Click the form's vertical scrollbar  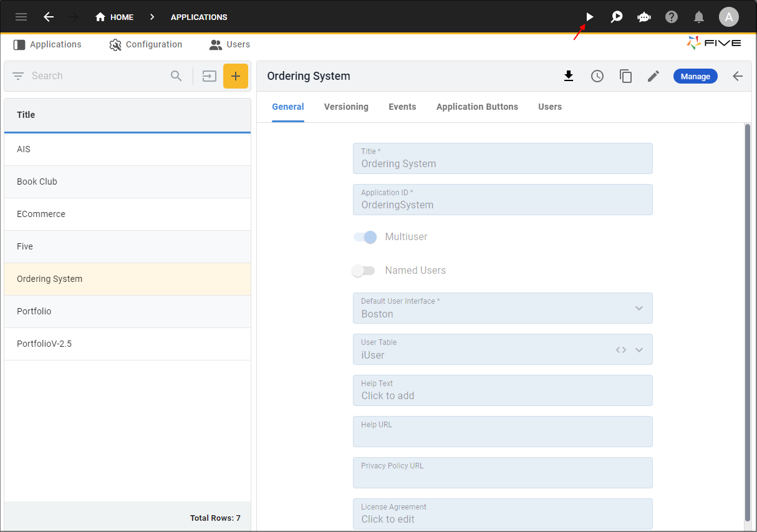click(x=748, y=322)
